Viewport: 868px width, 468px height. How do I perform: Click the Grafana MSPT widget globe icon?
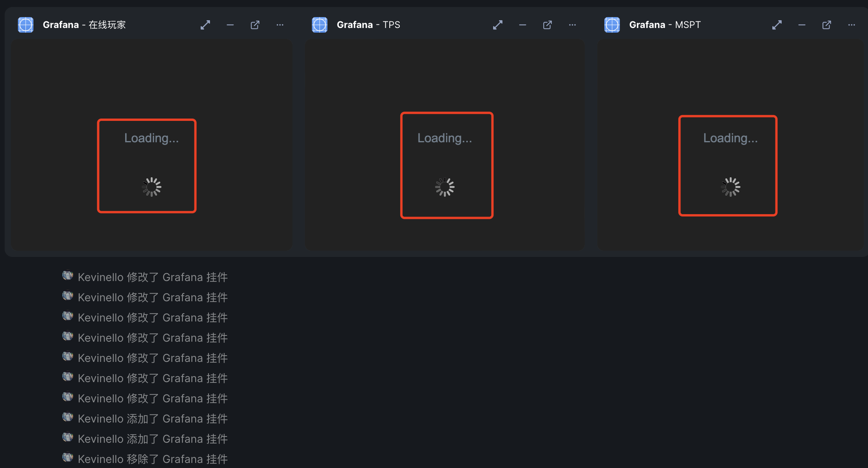click(x=612, y=25)
